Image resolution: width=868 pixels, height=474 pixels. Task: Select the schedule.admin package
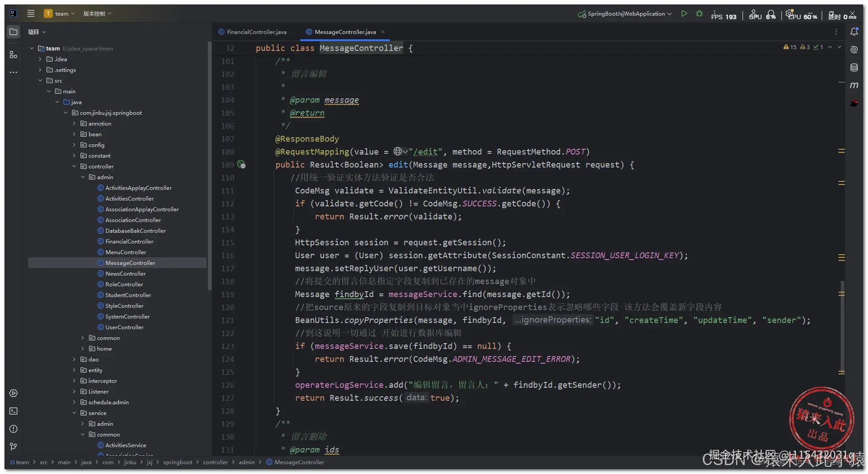click(108, 402)
